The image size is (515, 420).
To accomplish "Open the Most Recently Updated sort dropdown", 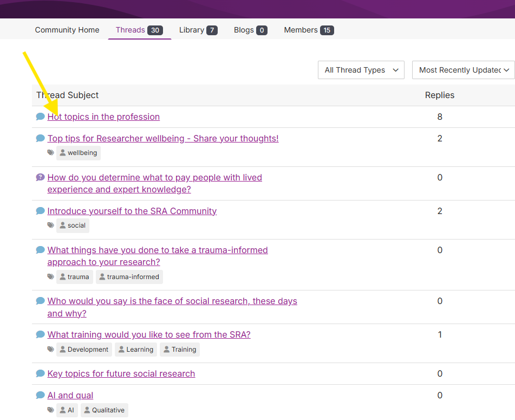I will tap(464, 70).
